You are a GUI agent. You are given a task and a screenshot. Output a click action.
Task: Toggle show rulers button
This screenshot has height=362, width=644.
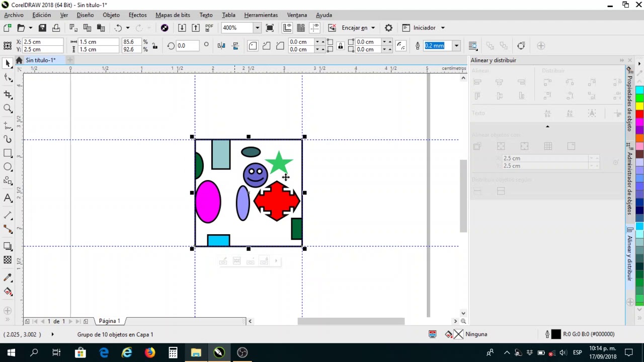[287, 28]
